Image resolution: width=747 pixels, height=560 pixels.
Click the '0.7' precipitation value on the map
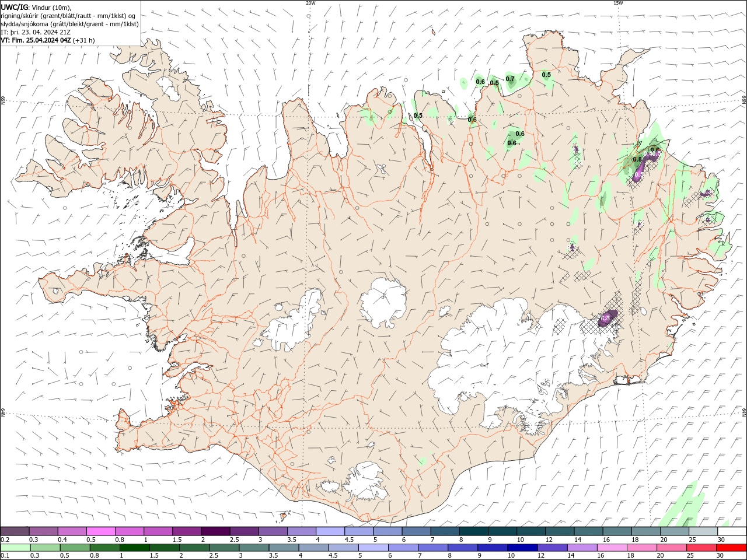(x=510, y=79)
